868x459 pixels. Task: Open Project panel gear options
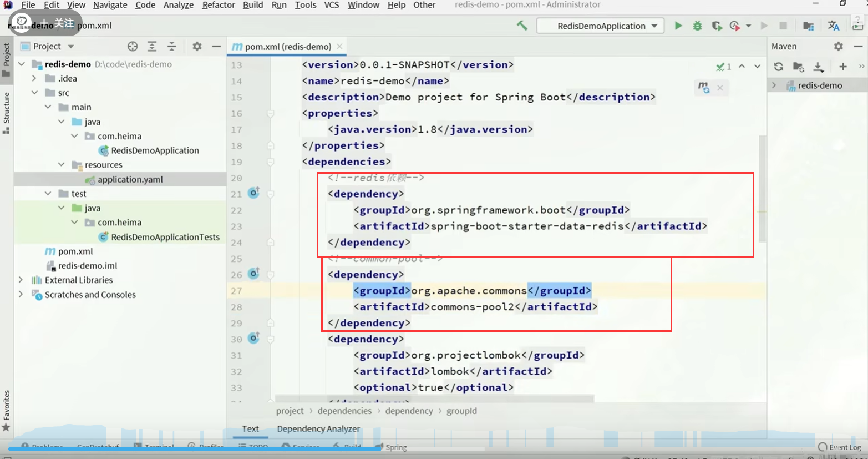pyautogui.click(x=197, y=46)
